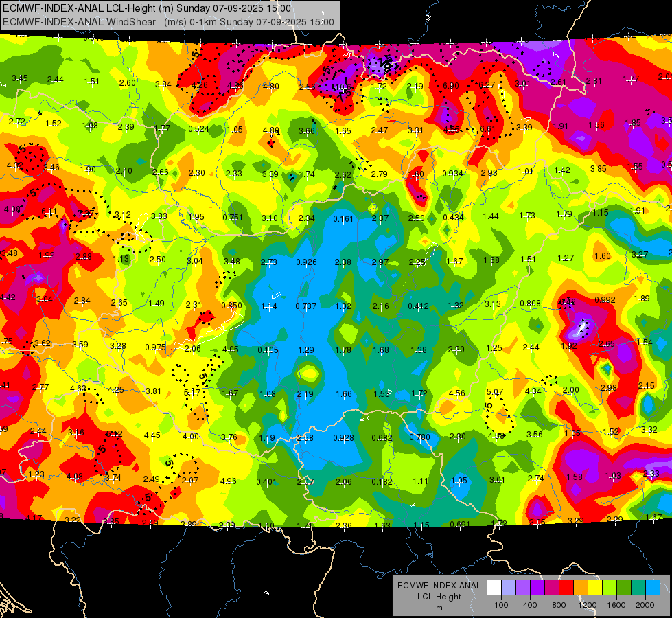Click the wind shear value 3.45
Image resolution: width=672 pixels, height=618 pixels.
tap(20, 78)
